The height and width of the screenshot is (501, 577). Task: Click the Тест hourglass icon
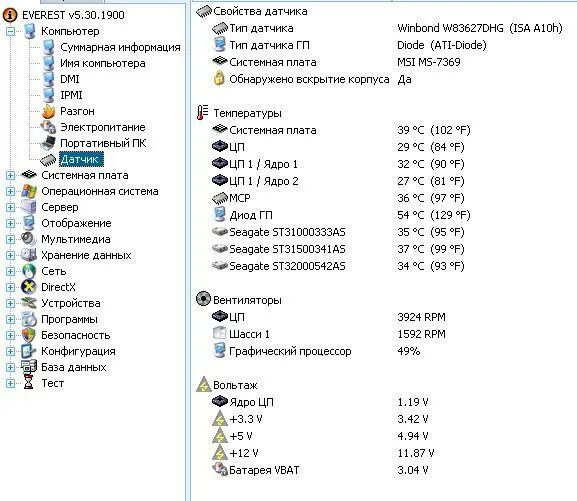28,383
